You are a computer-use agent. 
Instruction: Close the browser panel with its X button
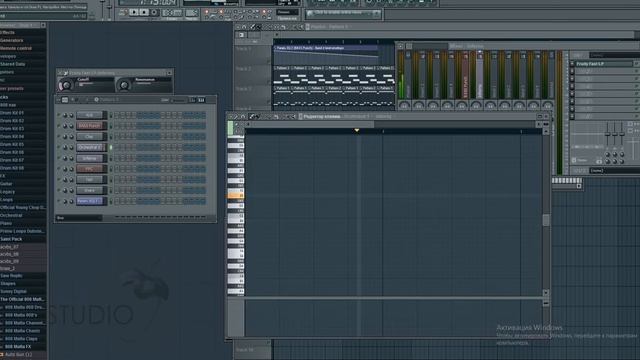43,25
